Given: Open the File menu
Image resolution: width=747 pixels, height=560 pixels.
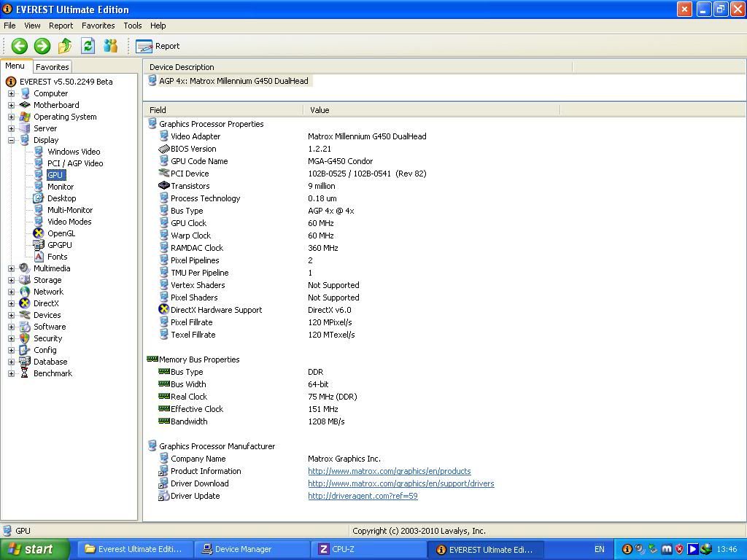Looking at the screenshot, I should pos(9,26).
